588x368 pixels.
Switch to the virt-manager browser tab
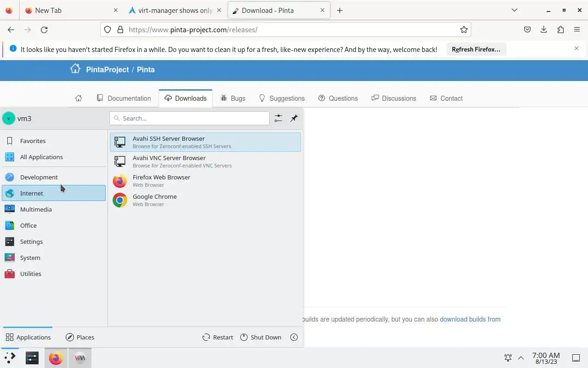[x=175, y=10]
